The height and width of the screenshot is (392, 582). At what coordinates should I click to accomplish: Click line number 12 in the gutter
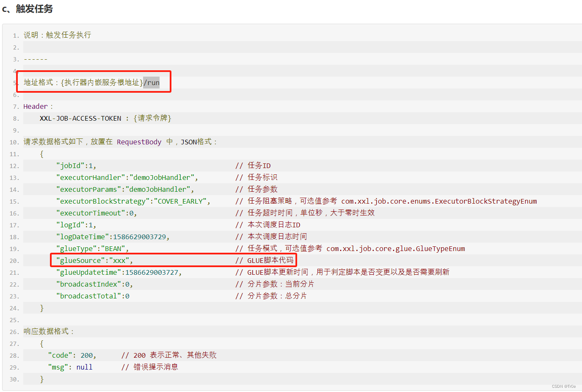(14, 166)
